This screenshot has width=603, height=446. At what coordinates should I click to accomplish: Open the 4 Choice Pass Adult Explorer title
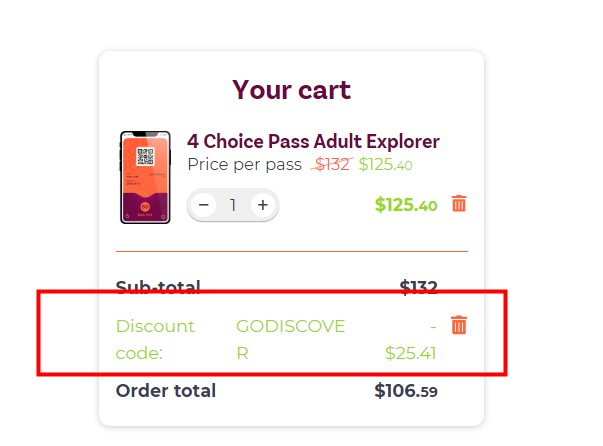point(313,141)
